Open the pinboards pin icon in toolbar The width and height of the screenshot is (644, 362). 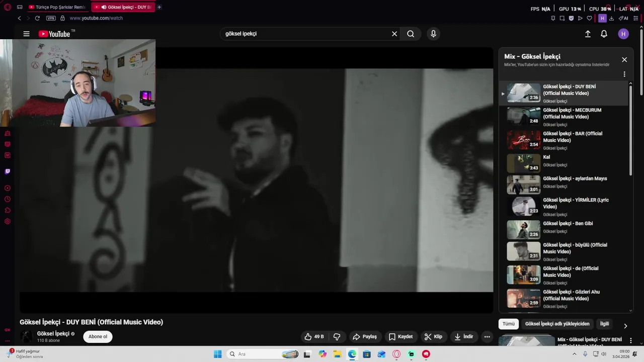coord(553,18)
